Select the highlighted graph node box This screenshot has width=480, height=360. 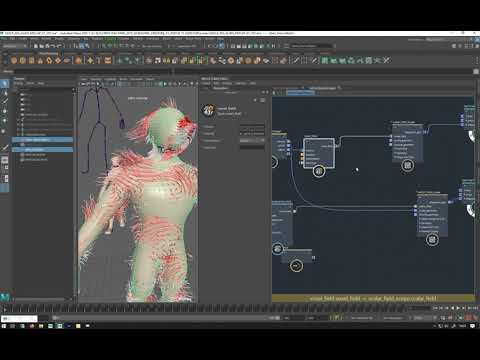pyautogui.click(x=319, y=153)
